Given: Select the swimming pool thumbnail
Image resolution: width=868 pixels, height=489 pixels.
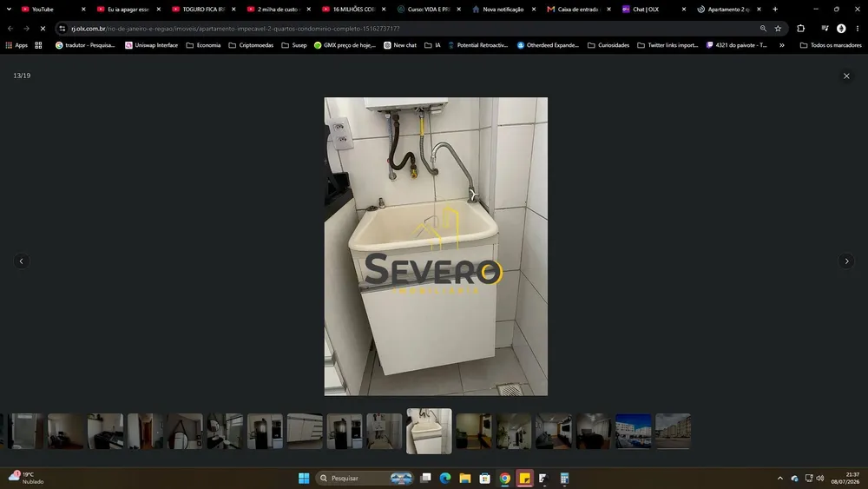Looking at the screenshot, I should [634, 431].
